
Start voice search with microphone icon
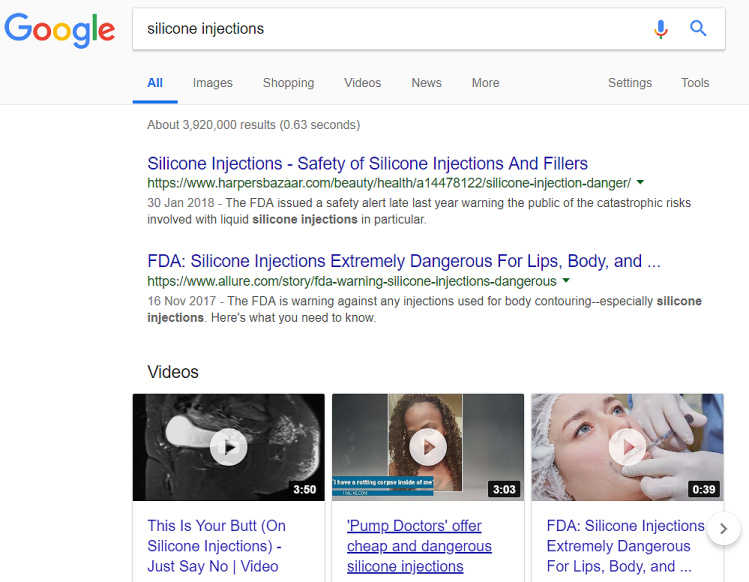coord(661,29)
